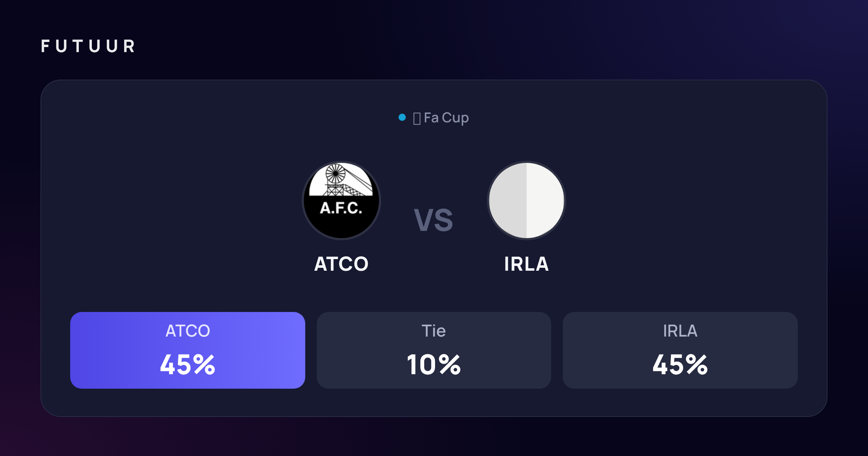Select the ATCO 45% outcome button
Image resolution: width=868 pixels, height=456 pixels.
tap(188, 350)
